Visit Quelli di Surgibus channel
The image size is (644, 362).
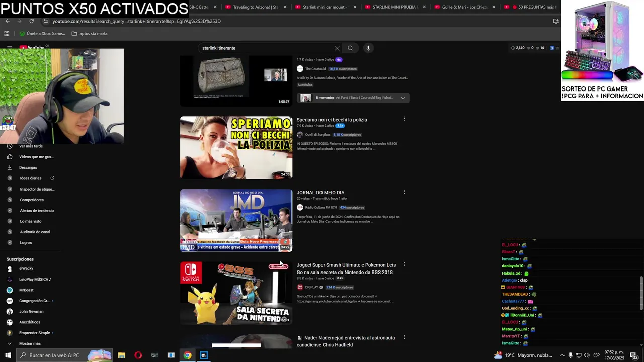[317, 135]
